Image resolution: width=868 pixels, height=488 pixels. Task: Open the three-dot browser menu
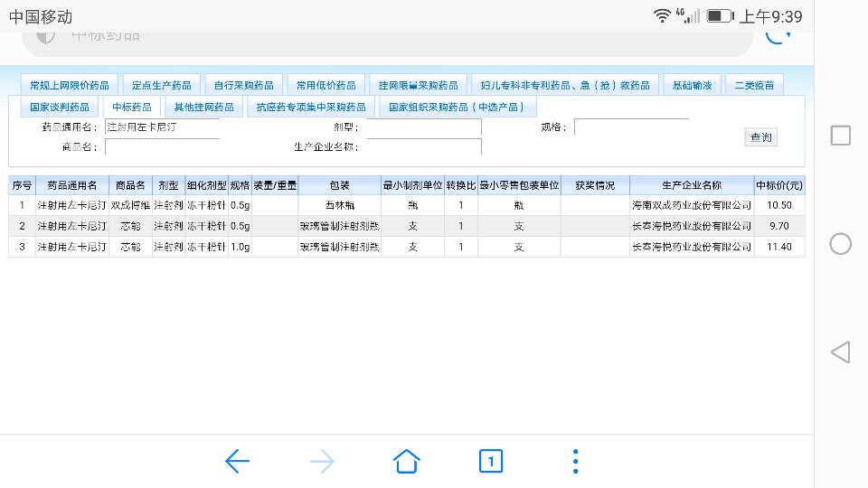pyautogui.click(x=575, y=462)
